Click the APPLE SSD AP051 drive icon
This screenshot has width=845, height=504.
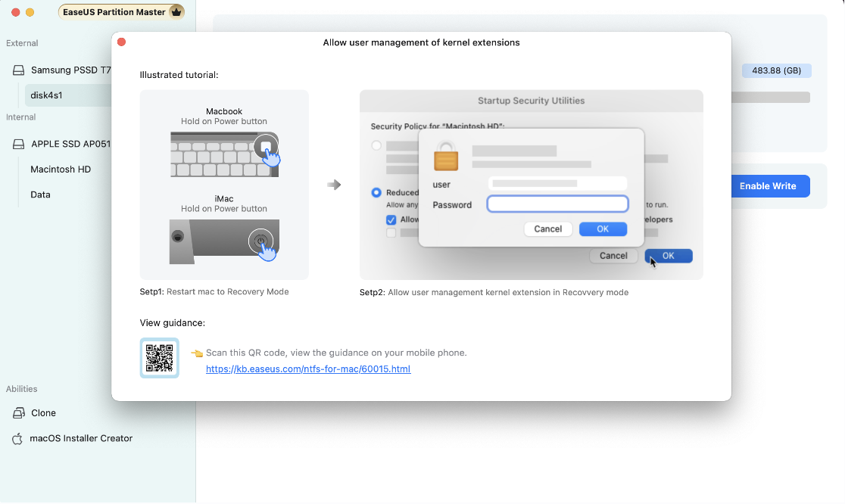(18, 144)
